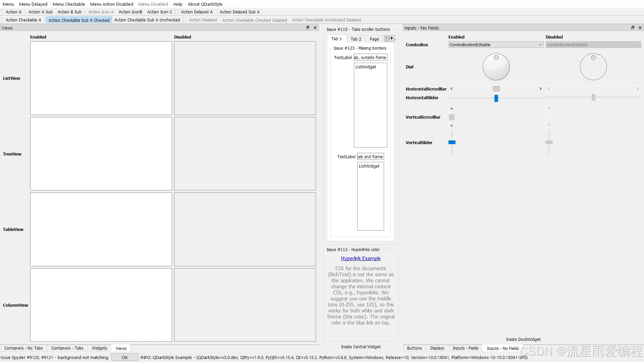This screenshot has height=362, width=644.
Task: Click vertical scrollbar up arrow
Action: pos(451,109)
